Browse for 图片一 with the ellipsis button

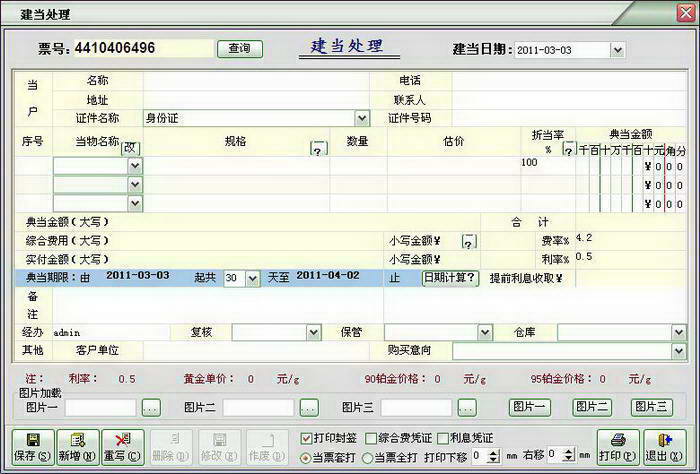point(151,407)
